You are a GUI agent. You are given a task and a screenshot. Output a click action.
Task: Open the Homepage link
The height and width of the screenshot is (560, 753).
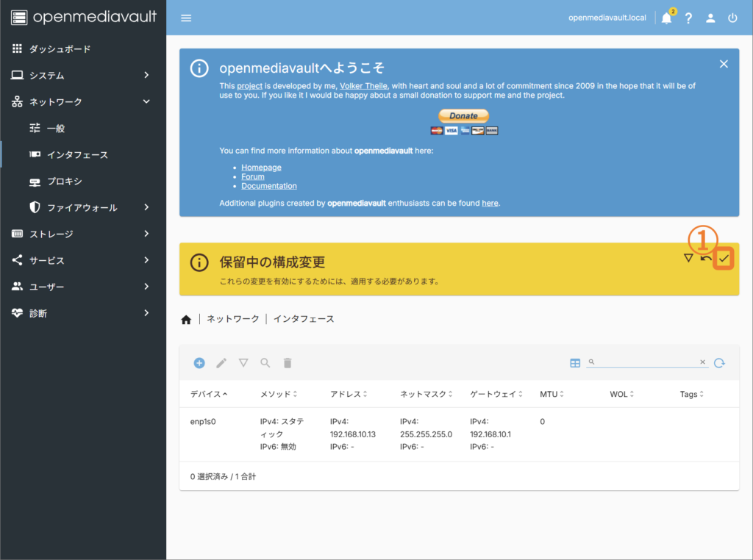tap(261, 168)
